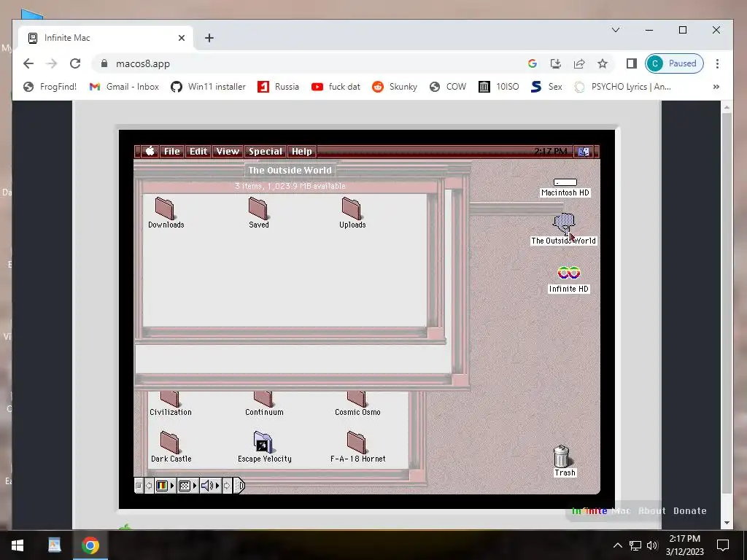747x560 pixels.
Task: Show more bookmarks chevron
Action: tap(716, 87)
